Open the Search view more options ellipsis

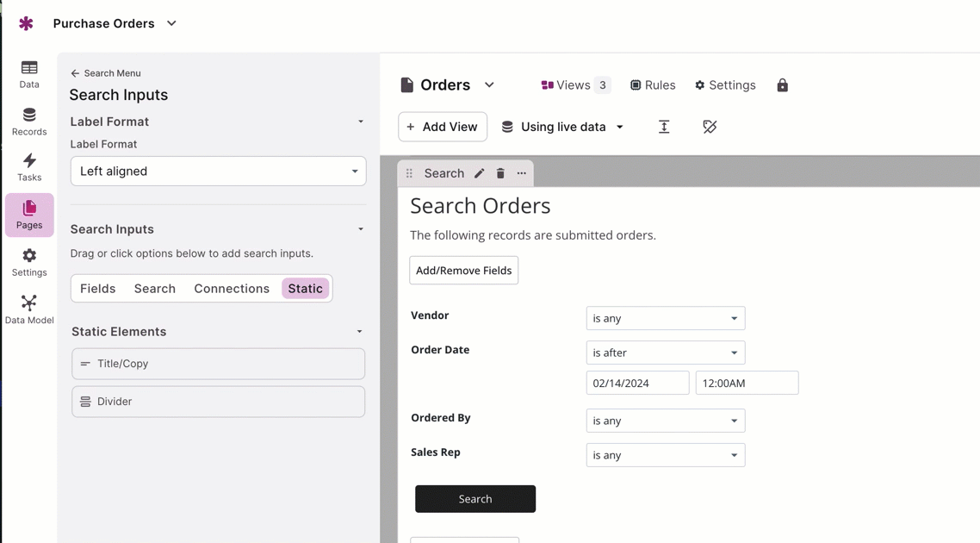pyautogui.click(x=522, y=173)
